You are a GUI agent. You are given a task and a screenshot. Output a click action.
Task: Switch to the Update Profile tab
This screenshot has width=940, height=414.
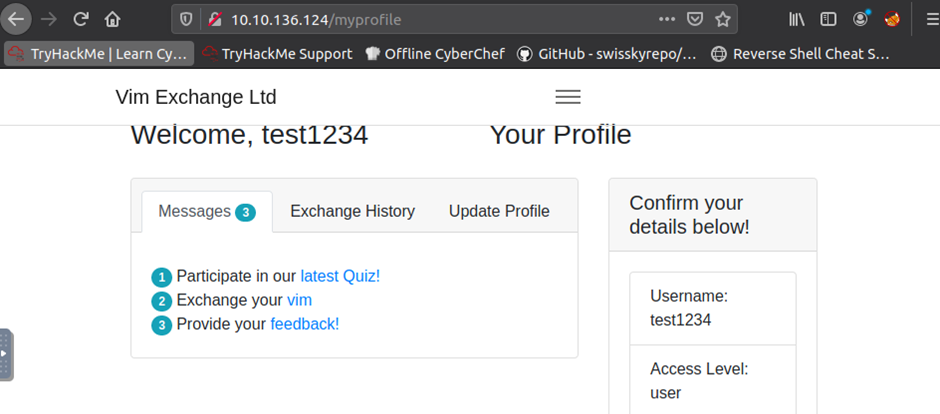pyautogui.click(x=499, y=211)
